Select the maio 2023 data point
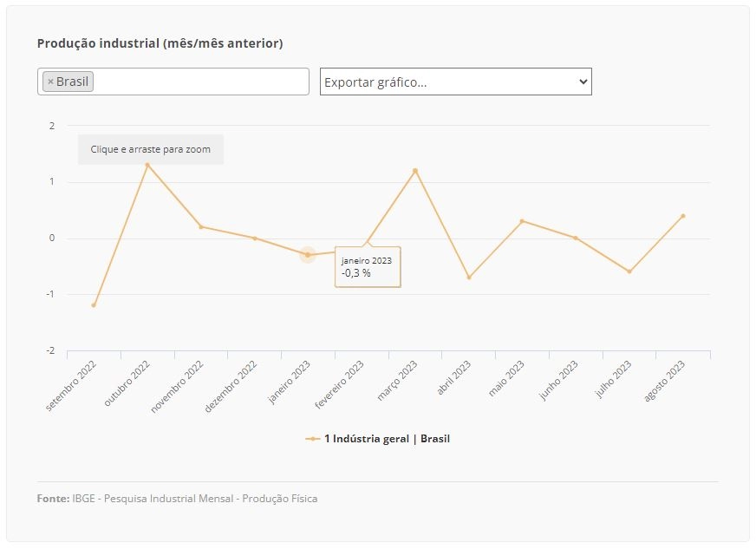The height and width of the screenshot is (549, 756). [x=522, y=221]
